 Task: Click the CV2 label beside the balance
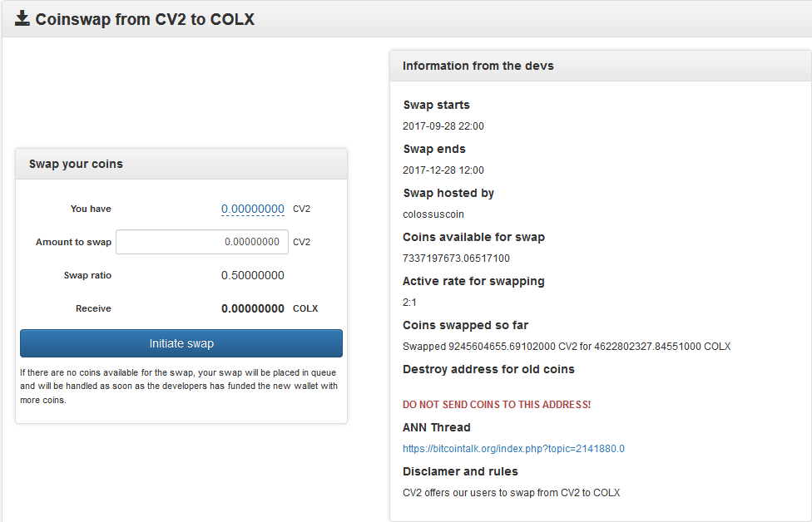click(301, 209)
